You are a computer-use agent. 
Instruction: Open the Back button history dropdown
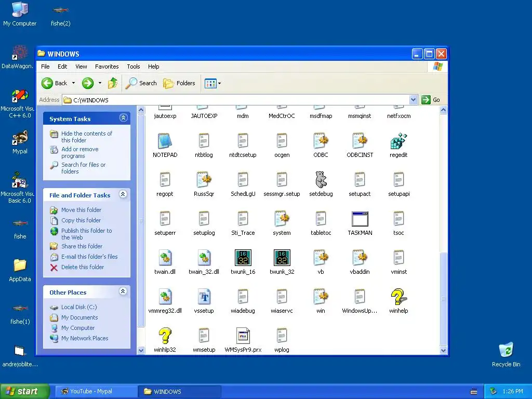[73, 83]
